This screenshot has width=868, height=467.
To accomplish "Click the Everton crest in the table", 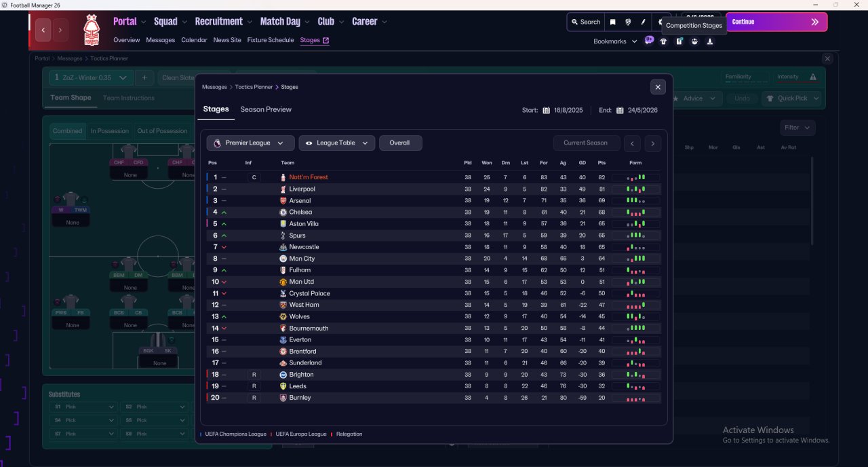I will (283, 339).
